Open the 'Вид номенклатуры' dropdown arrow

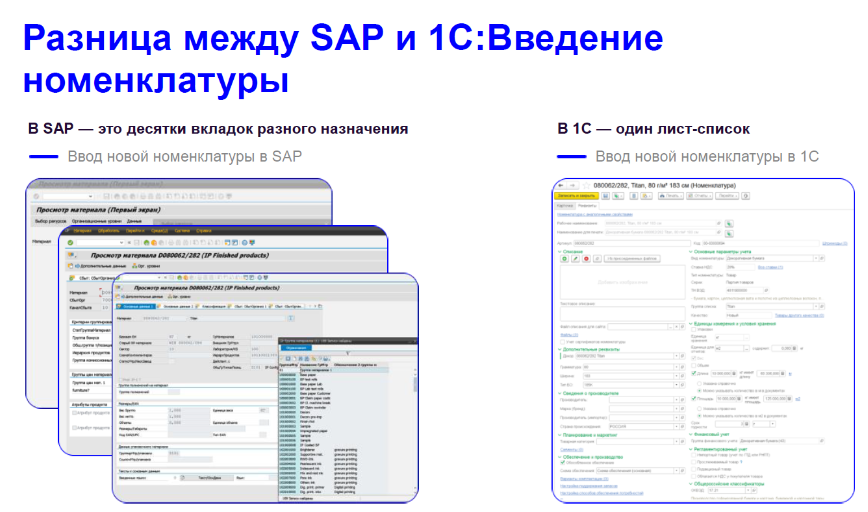[x=815, y=258]
